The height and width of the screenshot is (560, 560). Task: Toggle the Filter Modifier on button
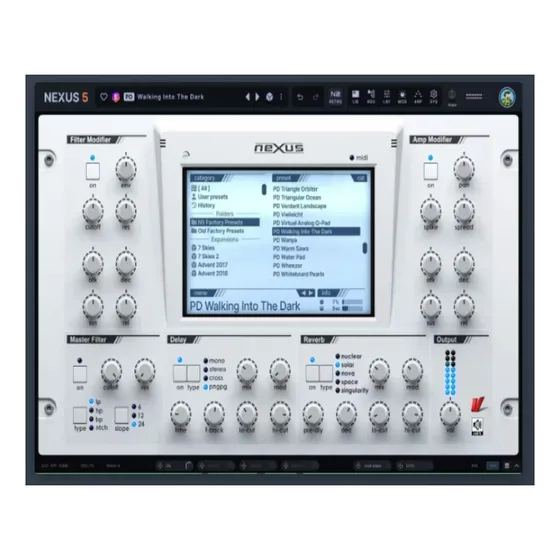pos(92,171)
